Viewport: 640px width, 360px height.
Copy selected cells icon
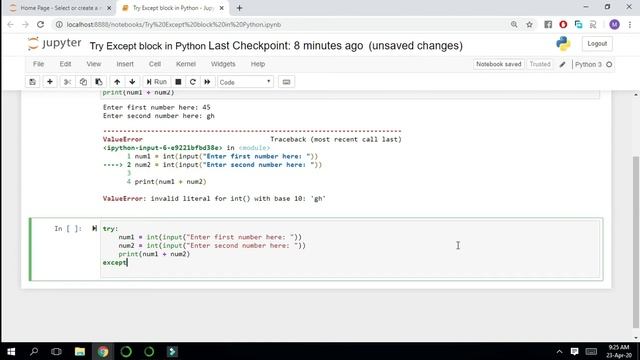point(83,82)
